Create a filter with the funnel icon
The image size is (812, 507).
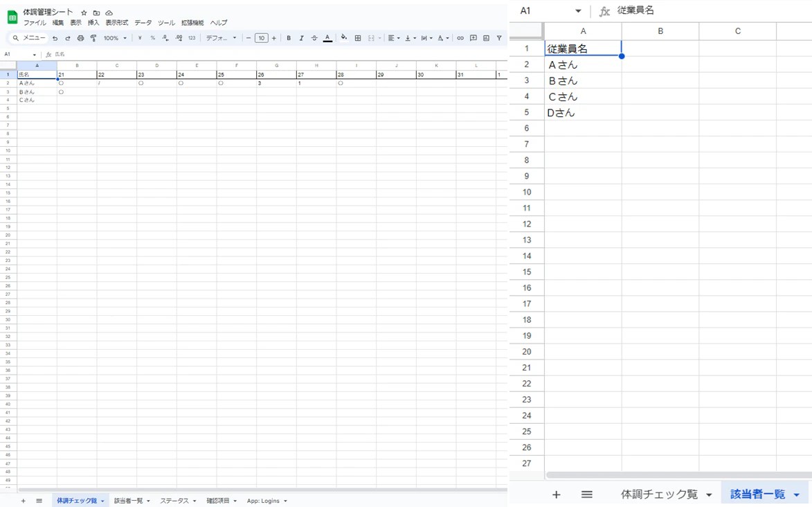click(x=499, y=38)
